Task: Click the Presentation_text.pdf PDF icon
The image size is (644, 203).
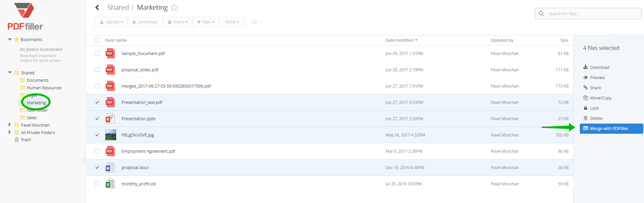Action: click(x=110, y=102)
